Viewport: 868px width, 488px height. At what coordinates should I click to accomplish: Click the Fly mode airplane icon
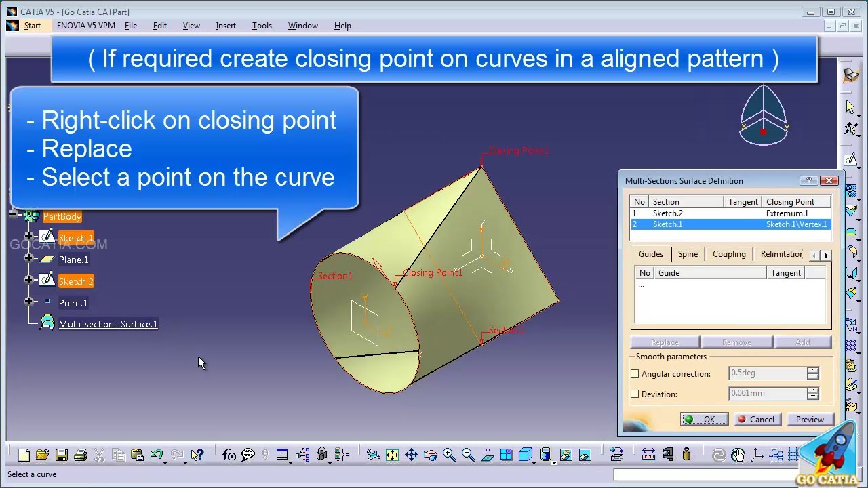[x=373, y=455]
